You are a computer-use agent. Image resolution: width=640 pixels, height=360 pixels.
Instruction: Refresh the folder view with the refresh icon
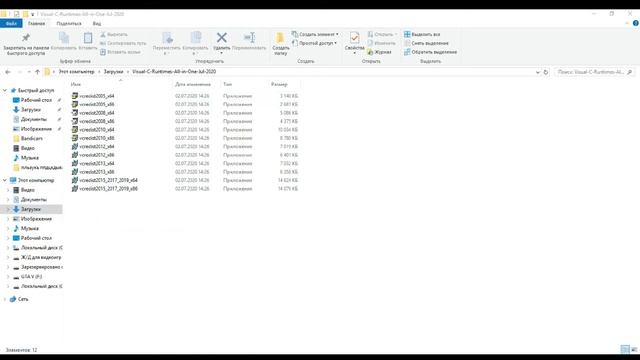tap(546, 72)
